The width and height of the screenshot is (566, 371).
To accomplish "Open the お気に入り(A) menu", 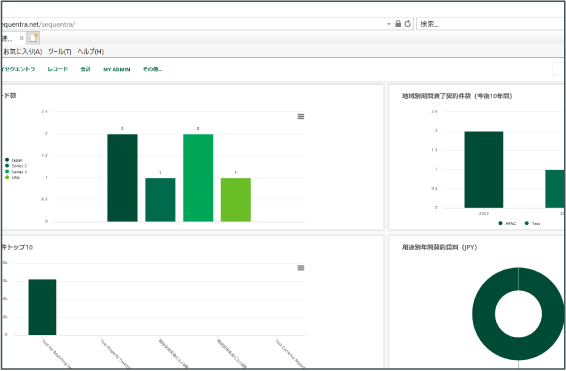I will (x=22, y=52).
